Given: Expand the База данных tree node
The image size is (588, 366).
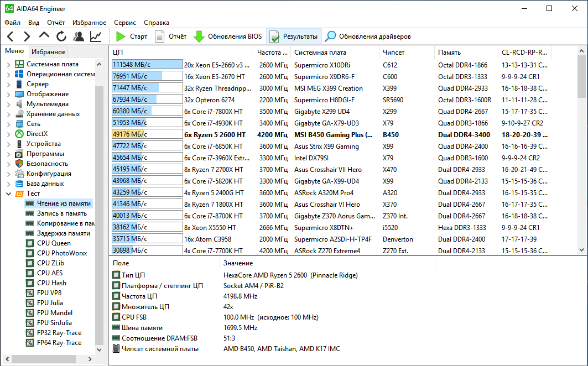Looking at the screenshot, I should (9, 184).
